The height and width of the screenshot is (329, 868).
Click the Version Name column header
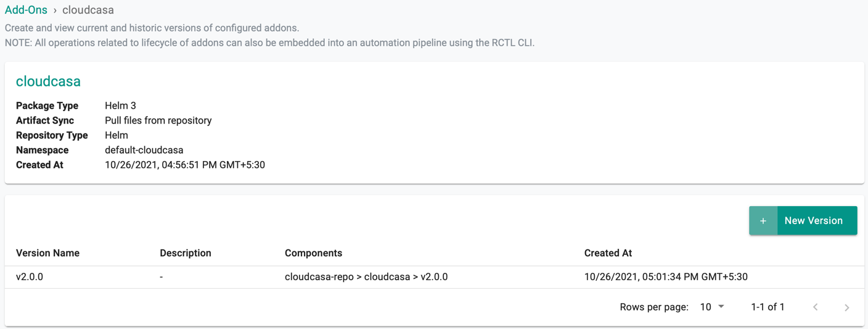47,253
